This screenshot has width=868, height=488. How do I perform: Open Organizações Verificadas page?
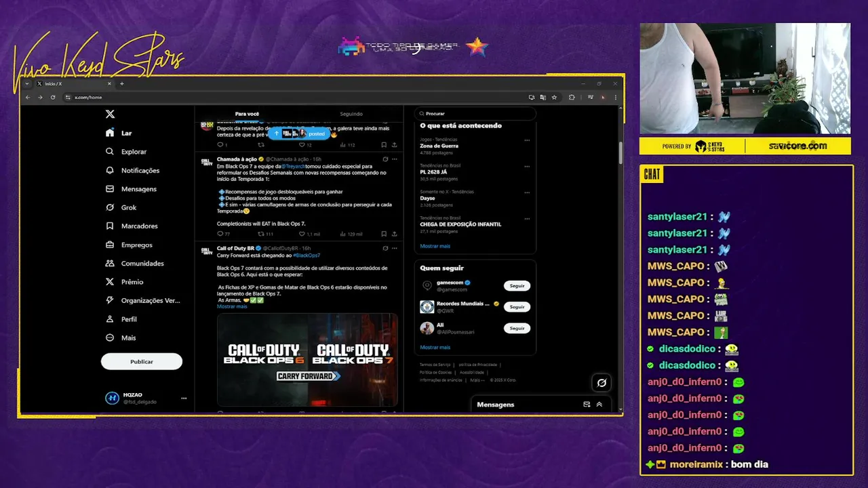coord(142,300)
